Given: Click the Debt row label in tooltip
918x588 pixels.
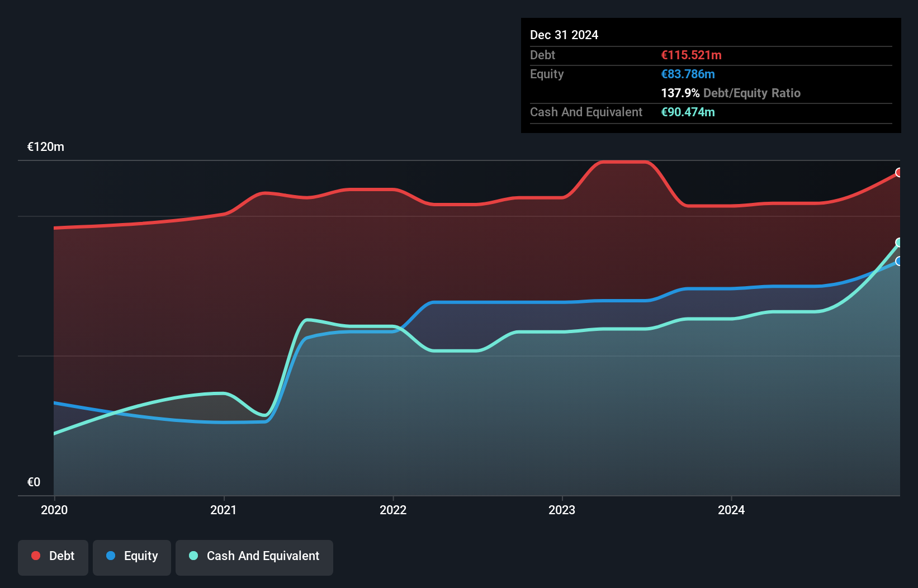Looking at the screenshot, I should pyautogui.click(x=542, y=55).
